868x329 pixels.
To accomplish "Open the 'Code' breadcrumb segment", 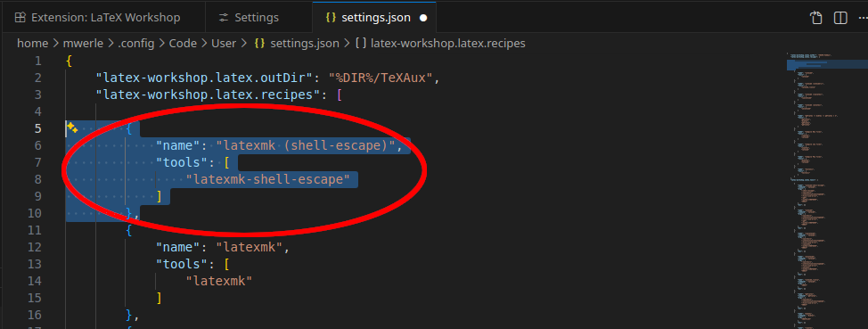I will pyautogui.click(x=183, y=43).
